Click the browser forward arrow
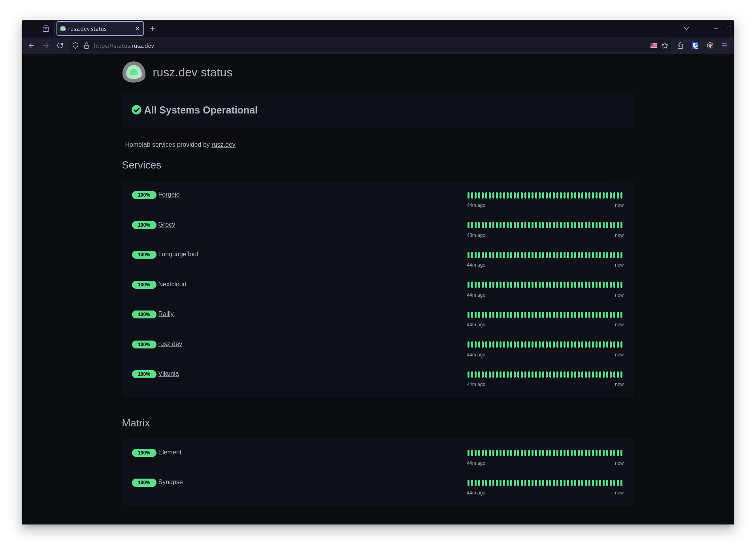The width and height of the screenshot is (756, 549). click(46, 46)
